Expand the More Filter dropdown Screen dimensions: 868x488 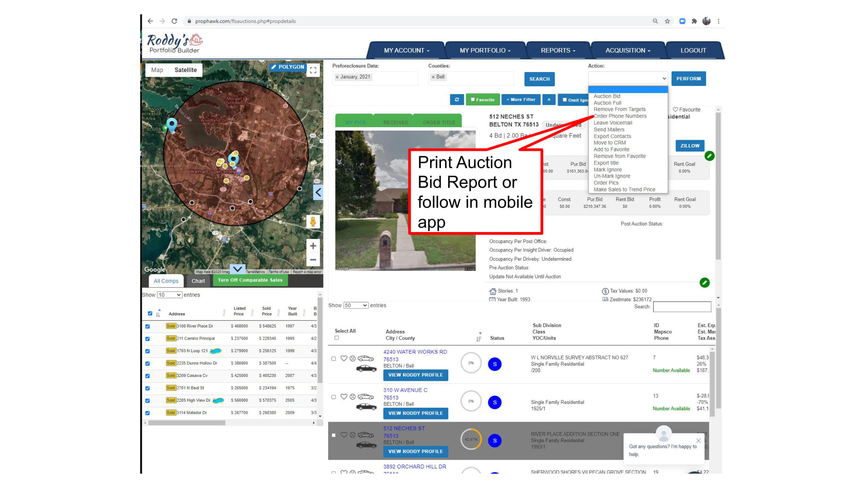521,99
